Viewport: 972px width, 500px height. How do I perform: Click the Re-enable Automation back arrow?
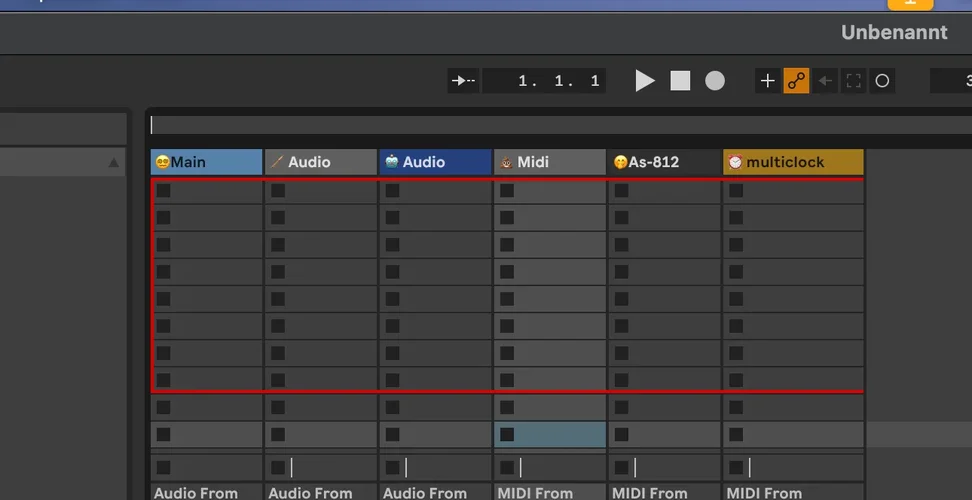click(825, 81)
